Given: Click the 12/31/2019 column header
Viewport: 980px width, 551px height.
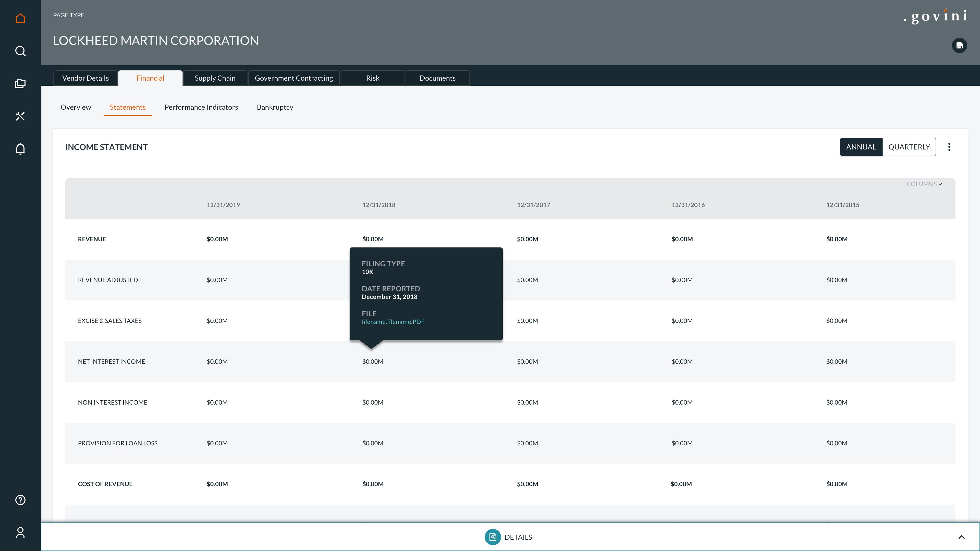Looking at the screenshot, I should [x=223, y=205].
